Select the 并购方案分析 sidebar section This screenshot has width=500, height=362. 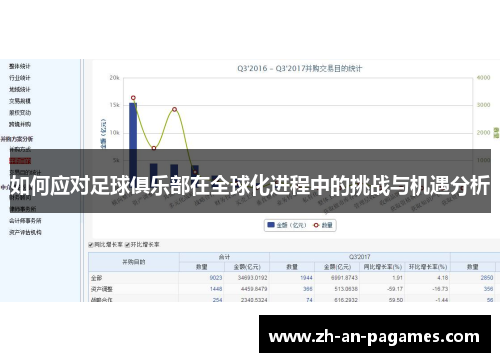pos(17,139)
